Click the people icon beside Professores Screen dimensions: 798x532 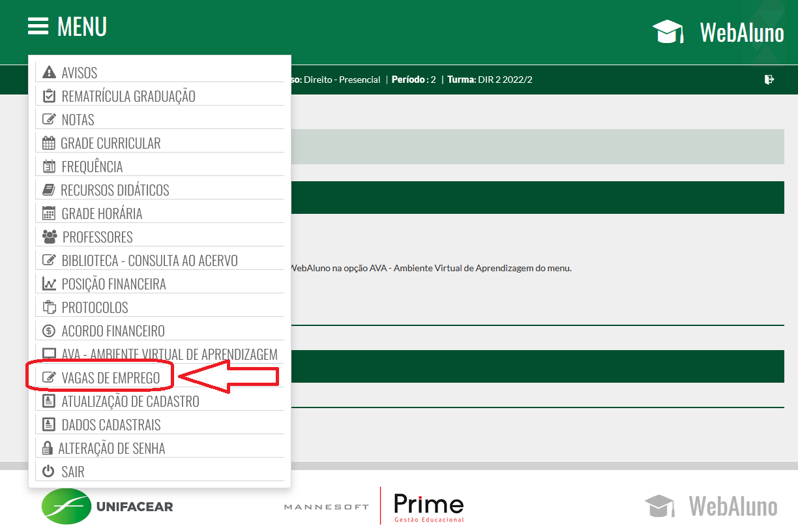(49, 237)
